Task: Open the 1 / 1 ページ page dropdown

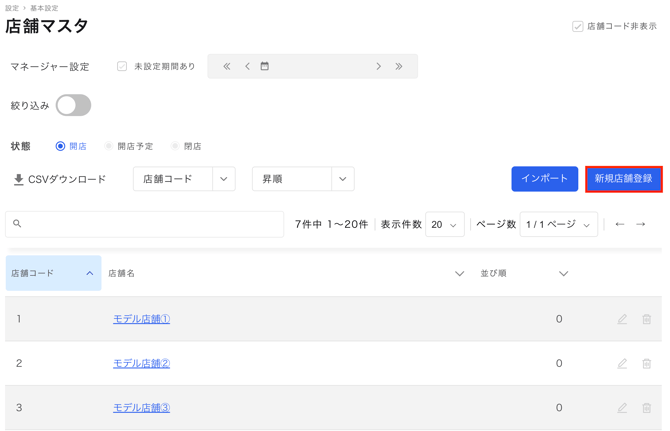Action: coord(558,224)
